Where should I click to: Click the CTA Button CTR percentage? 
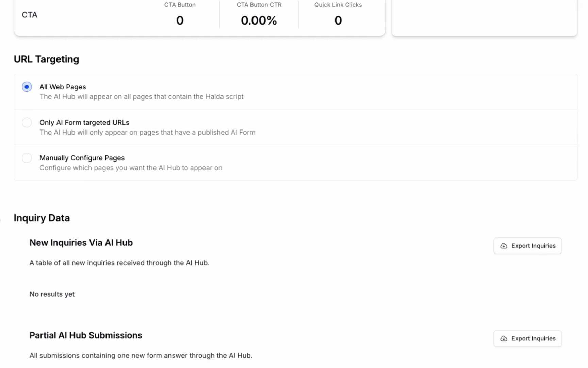point(259,20)
